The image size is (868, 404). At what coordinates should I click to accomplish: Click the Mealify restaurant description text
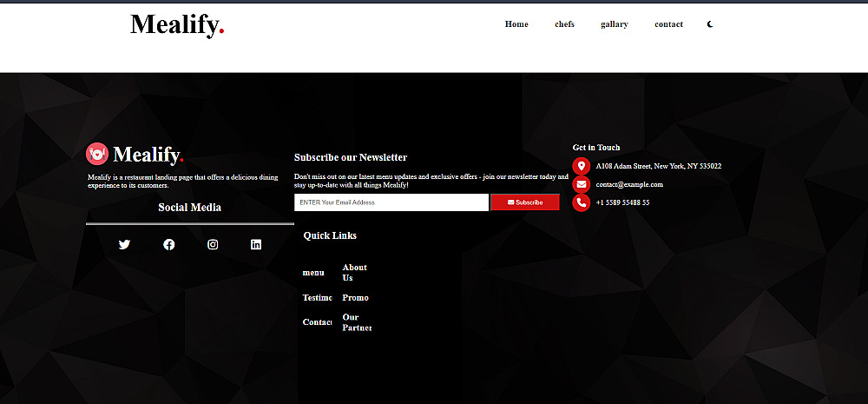[182, 182]
